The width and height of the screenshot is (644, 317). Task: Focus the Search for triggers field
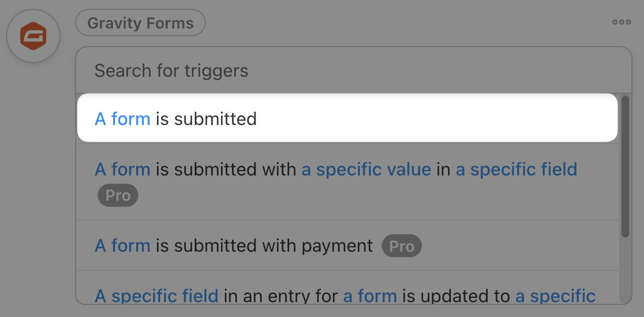coord(351,71)
